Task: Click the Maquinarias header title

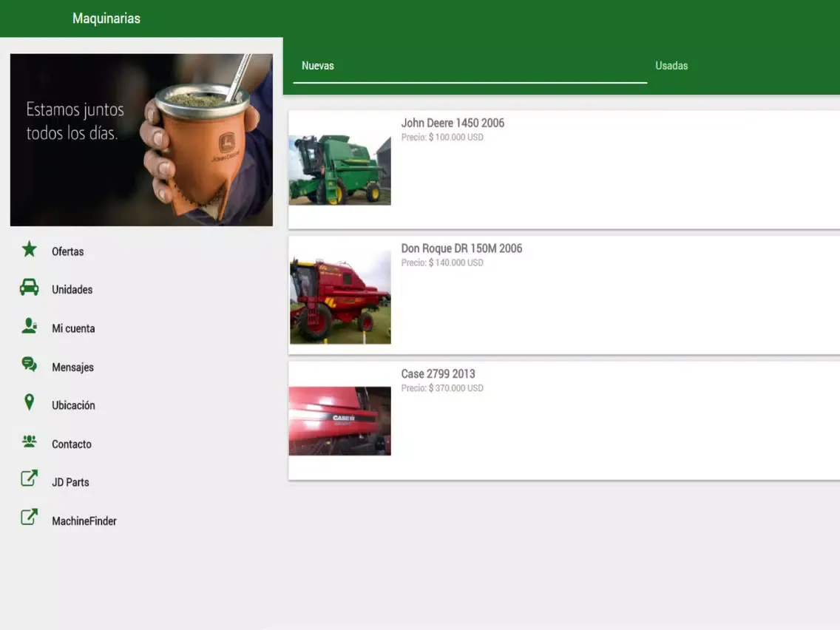Action: click(x=106, y=18)
